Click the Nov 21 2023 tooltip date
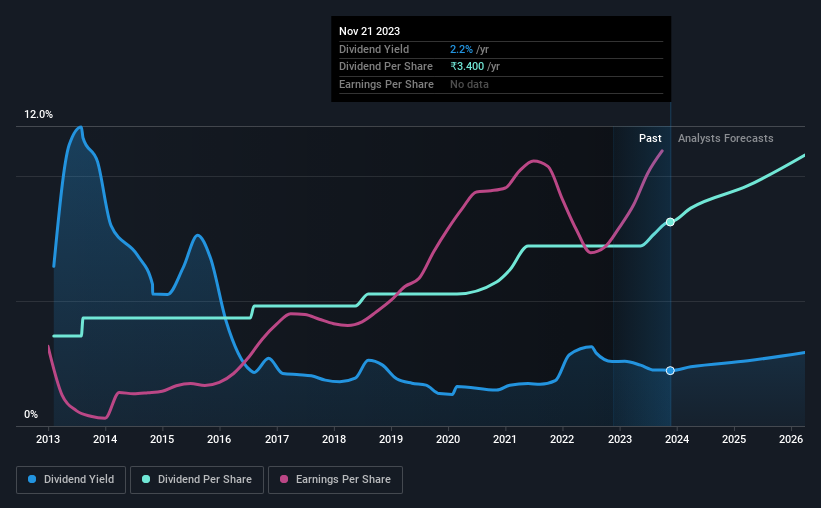821x508 pixels. point(369,31)
